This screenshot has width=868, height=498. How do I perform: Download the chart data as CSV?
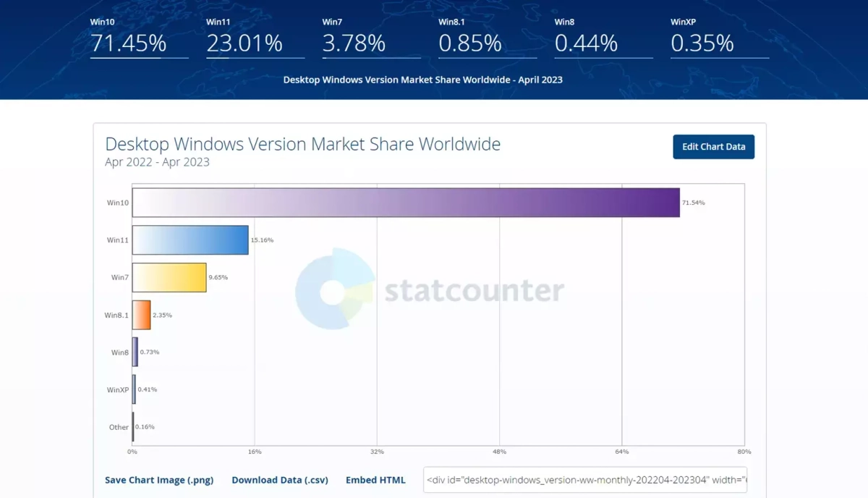coord(279,480)
